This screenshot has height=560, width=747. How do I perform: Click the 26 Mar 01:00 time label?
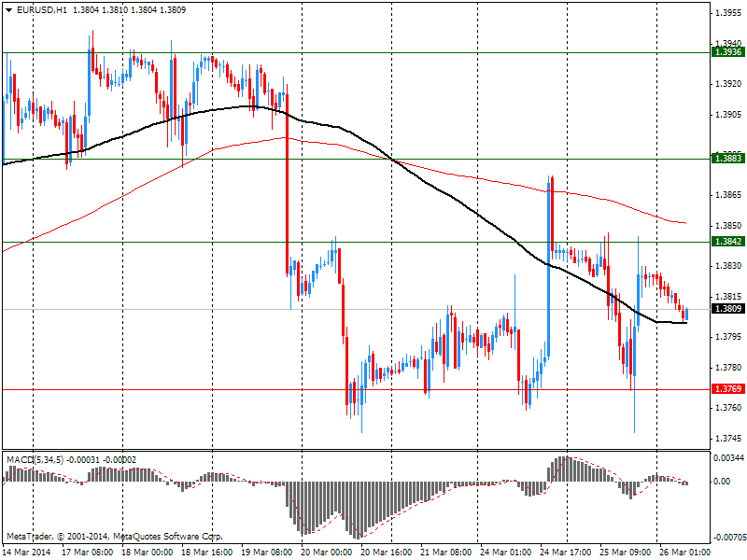687,553
